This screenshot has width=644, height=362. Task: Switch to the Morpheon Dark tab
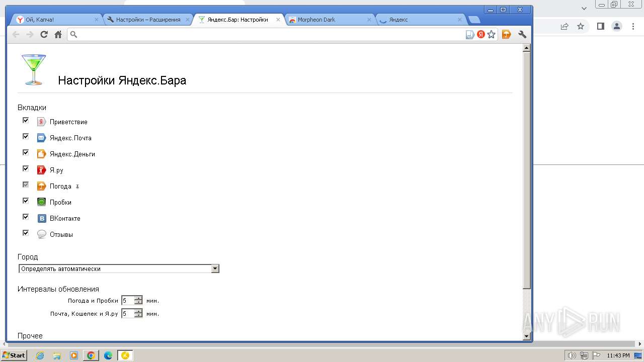[x=330, y=20]
